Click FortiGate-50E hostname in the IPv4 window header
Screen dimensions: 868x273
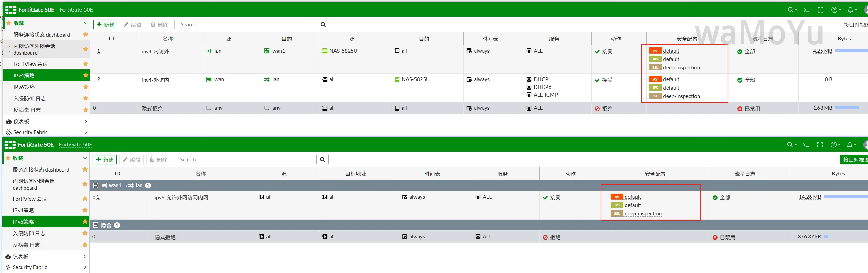point(76,10)
